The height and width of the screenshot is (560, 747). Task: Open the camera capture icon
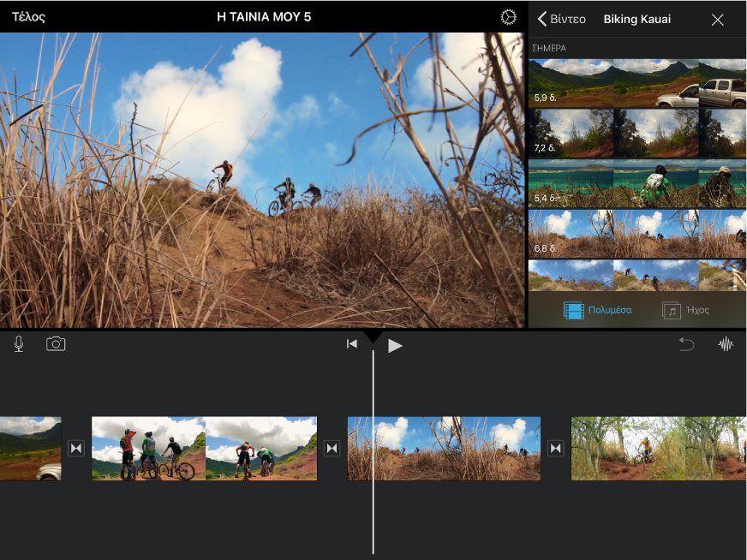pos(56,344)
